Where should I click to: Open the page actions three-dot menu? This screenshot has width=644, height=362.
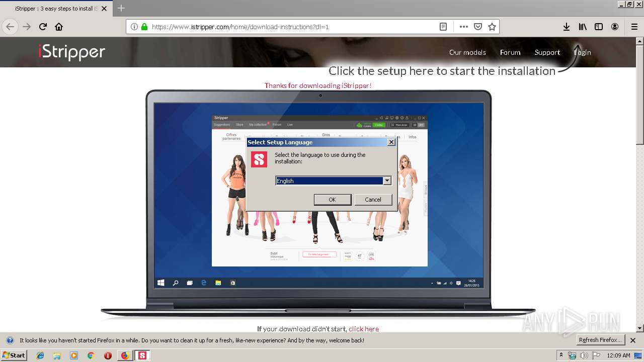[x=463, y=27]
